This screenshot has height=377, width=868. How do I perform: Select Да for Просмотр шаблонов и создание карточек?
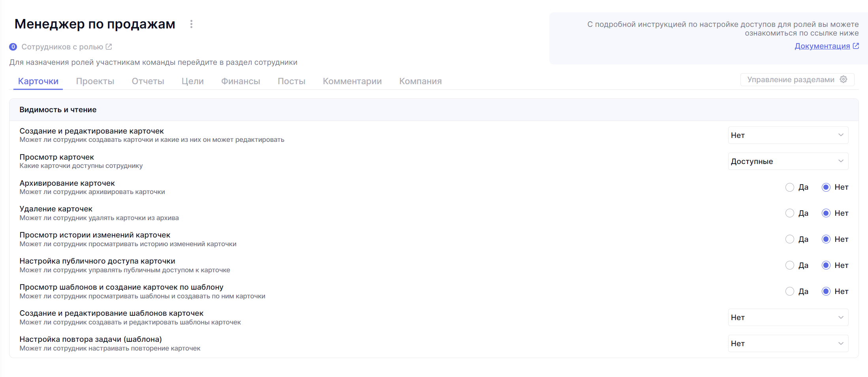(x=790, y=292)
